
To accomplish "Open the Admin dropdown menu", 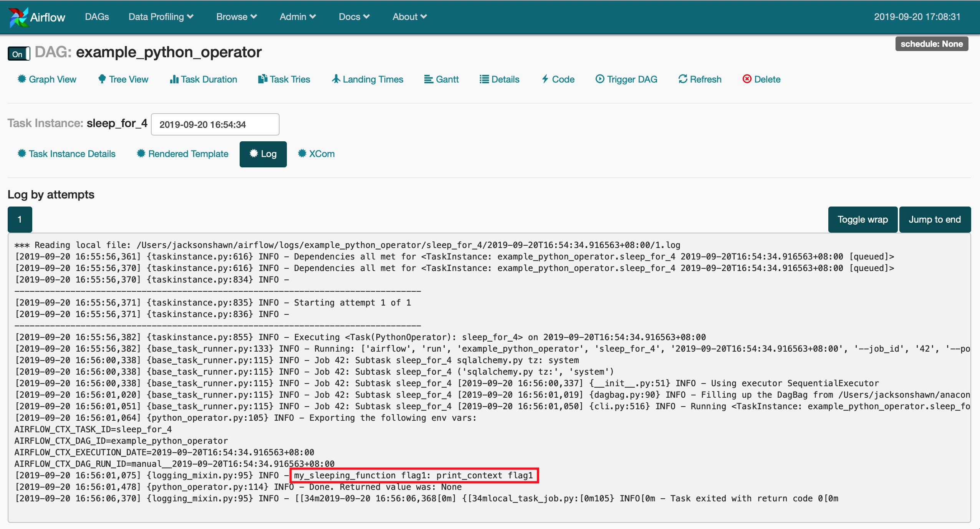I will [297, 17].
